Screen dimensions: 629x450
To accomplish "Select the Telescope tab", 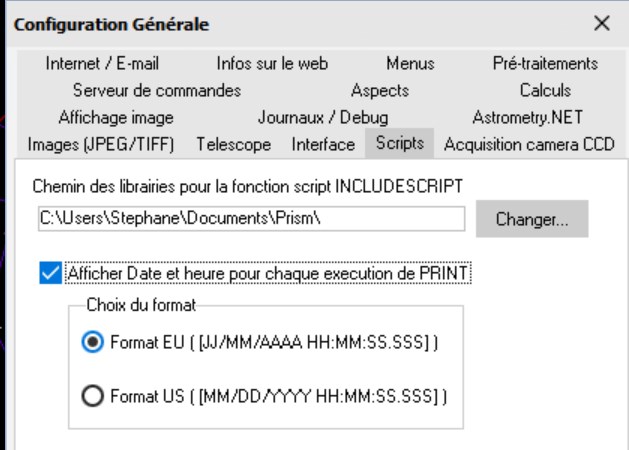I will [x=233, y=144].
